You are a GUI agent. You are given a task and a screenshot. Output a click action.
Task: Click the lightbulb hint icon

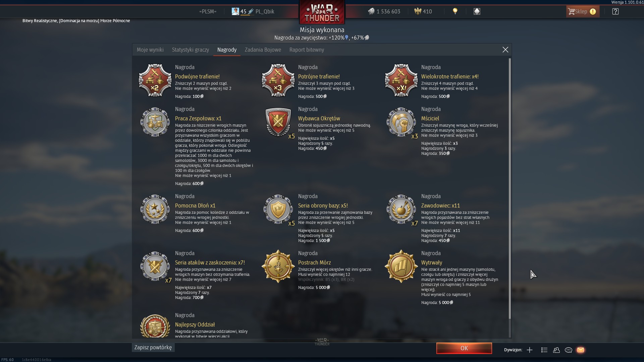455,11
